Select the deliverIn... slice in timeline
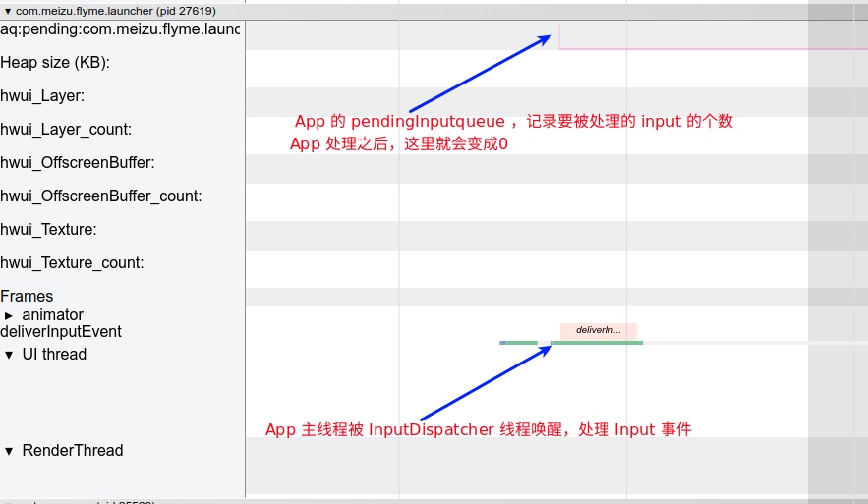This screenshot has width=868, height=504. [x=598, y=331]
